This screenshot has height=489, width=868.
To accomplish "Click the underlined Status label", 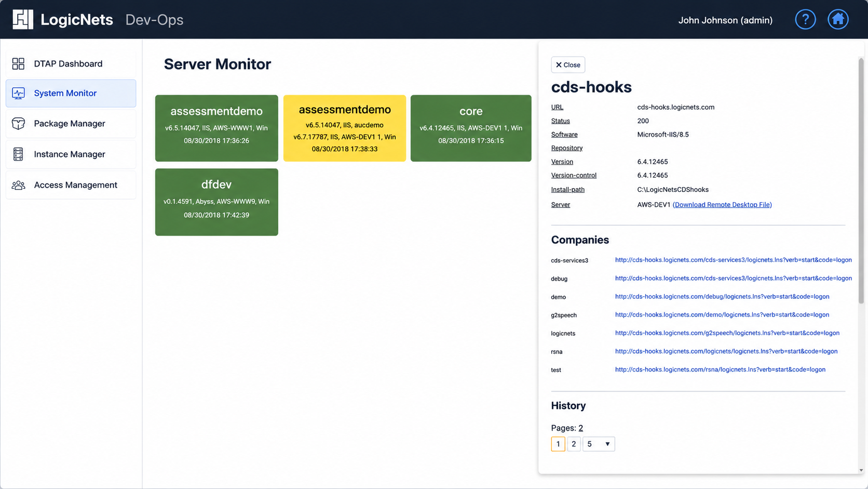I will click(561, 121).
